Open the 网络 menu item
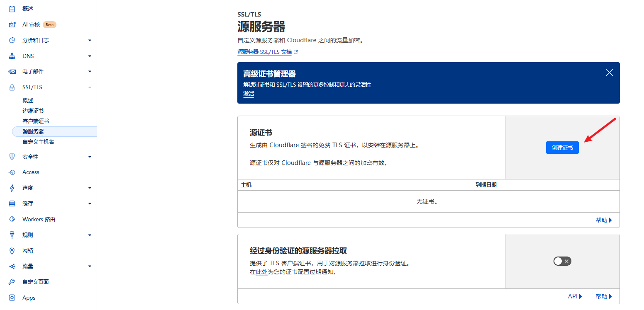Viewport: 644px width, 310px height. pyautogui.click(x=28, y=250)
